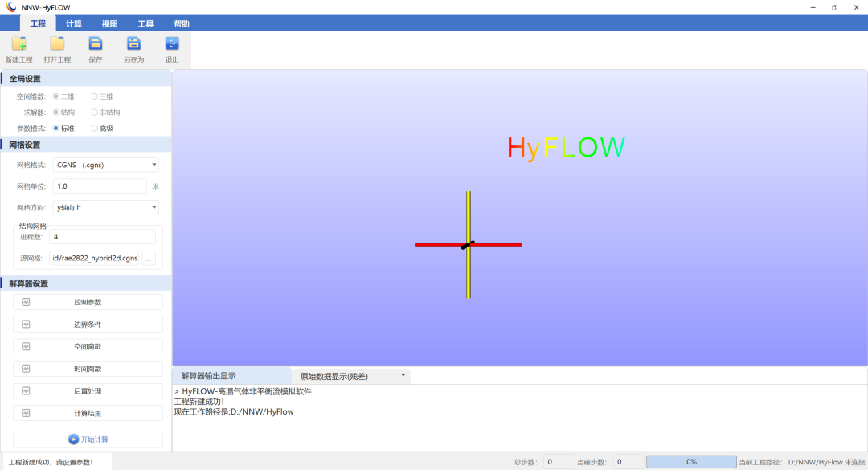Open the 后置处理 settings button

(x=88, y=390)
